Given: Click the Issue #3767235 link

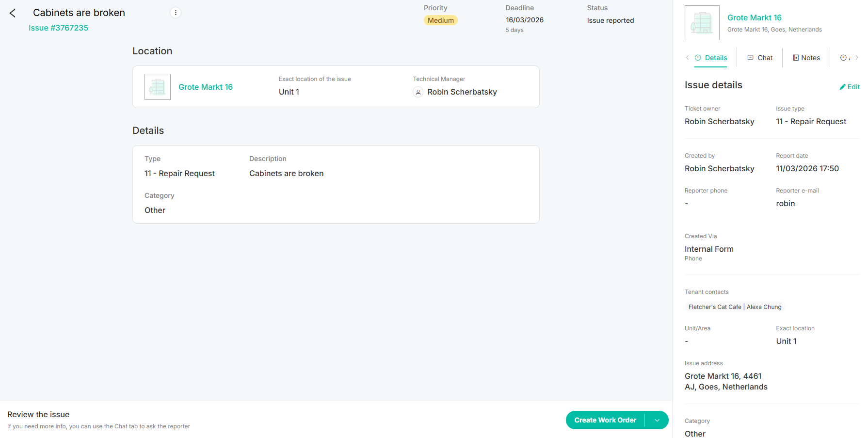Looking at the screenshot, I should (x=58, y=28).
